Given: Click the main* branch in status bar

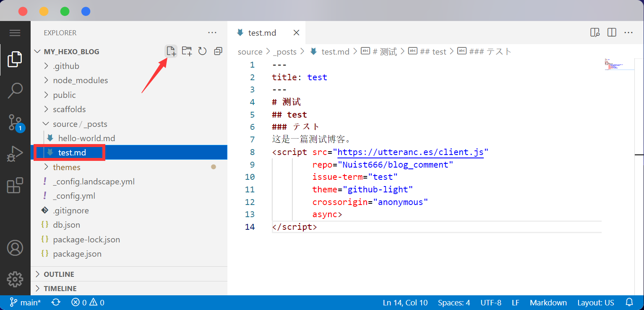Looking at the screenshot, I should click(x=26, y=302).
